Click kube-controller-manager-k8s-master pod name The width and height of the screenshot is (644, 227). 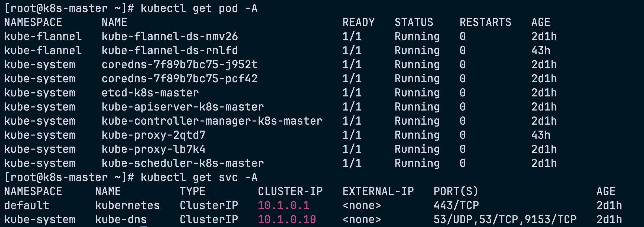click(212, 121)
